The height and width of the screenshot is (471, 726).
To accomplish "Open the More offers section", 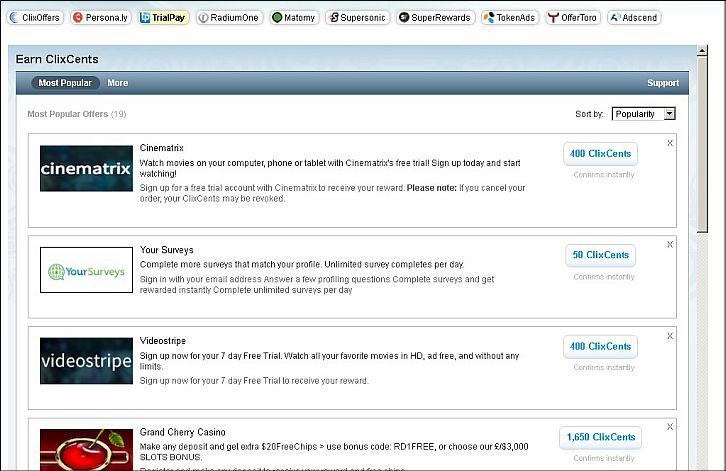I will tap(118, 83).
